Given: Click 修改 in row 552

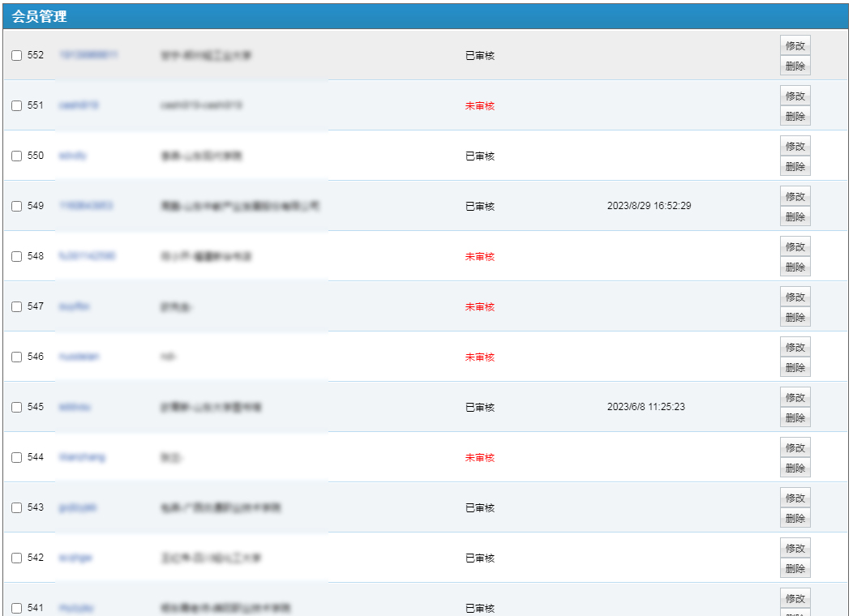Looking at the screenshot, I should click(795, 45).
